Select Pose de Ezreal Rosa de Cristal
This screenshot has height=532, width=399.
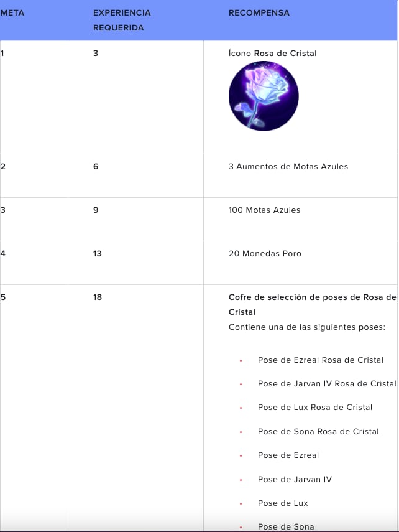click(x=320, y=360)
